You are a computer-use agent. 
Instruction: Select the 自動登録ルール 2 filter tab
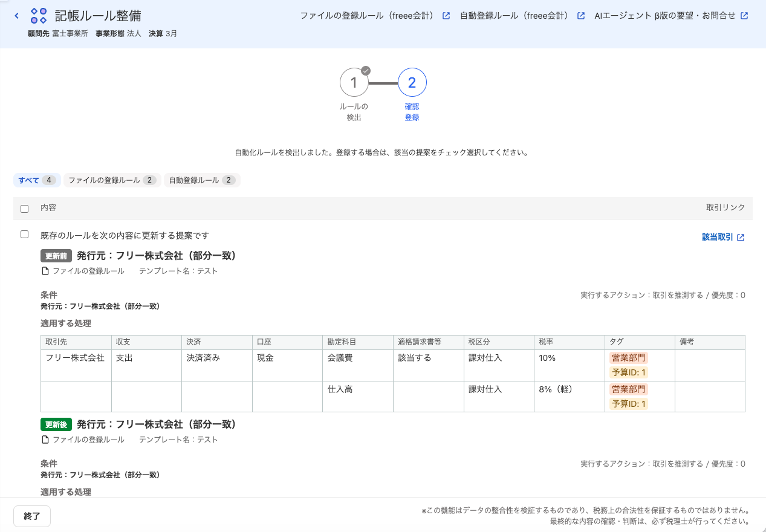click(x=202, y=180)
